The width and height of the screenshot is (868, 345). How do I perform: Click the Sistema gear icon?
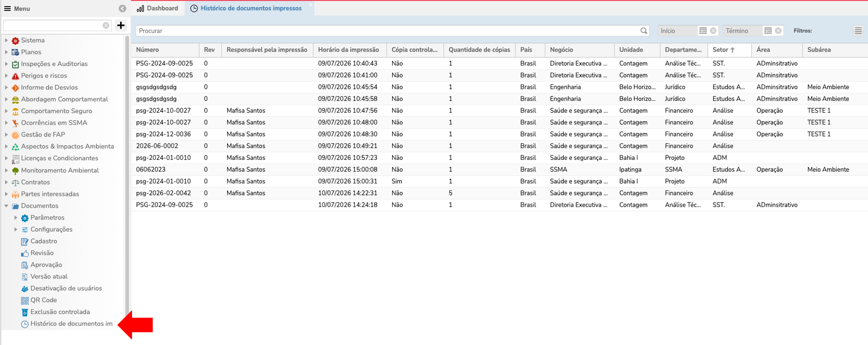[15, 40]
